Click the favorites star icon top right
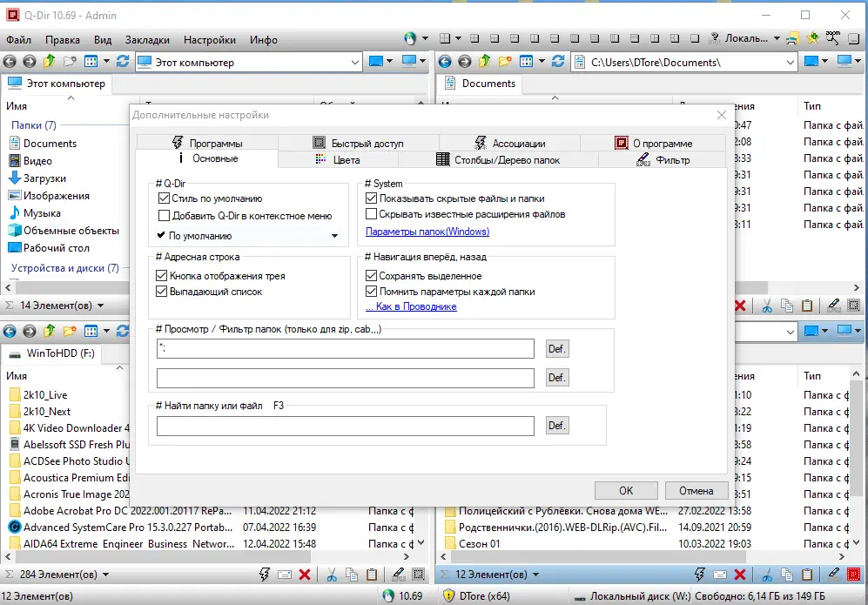Image resolution: width=868 pixels, height=605 pixels. point(812,38)
